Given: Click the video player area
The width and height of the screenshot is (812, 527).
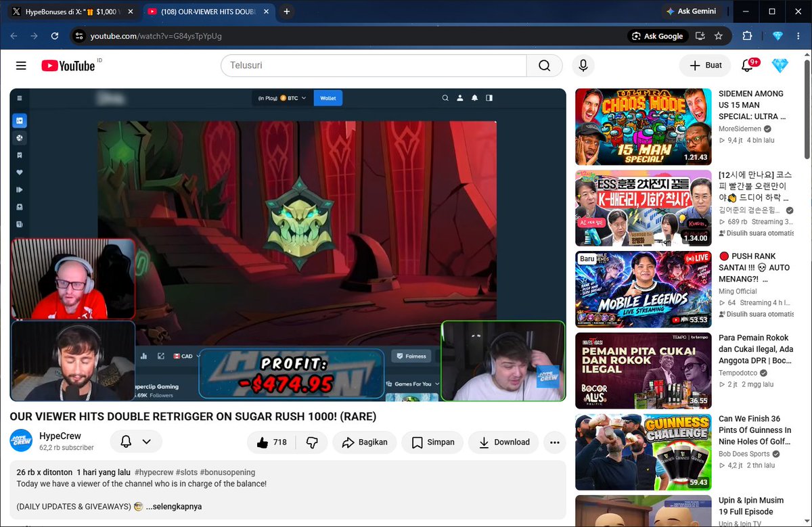Looking at the screenshot, I should coord(288,245).
